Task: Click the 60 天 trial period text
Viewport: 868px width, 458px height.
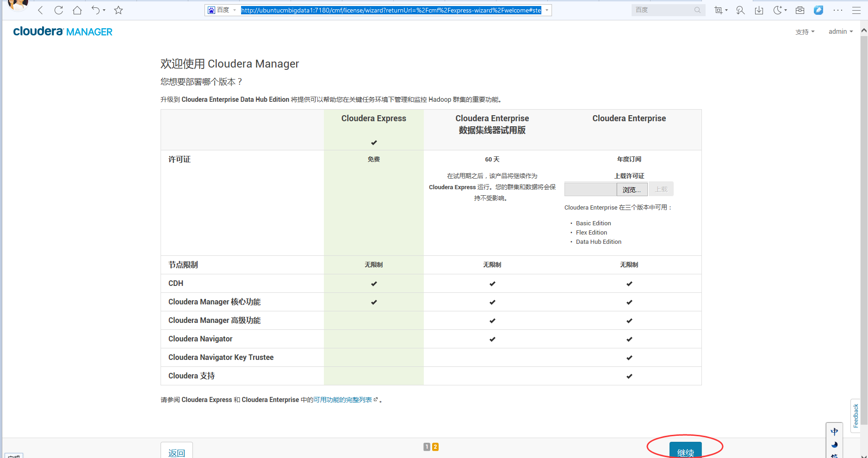Action: 492,159
